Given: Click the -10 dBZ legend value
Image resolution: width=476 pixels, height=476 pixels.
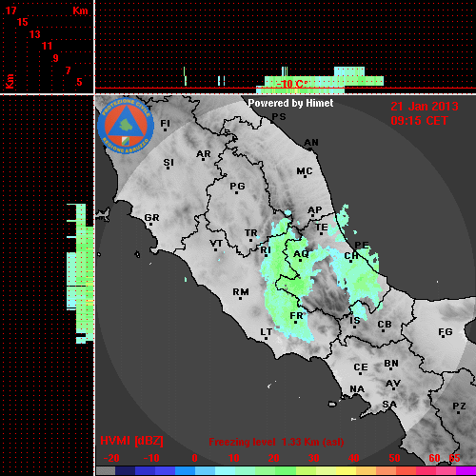Looking at the screenshot, I should (151, 458).
